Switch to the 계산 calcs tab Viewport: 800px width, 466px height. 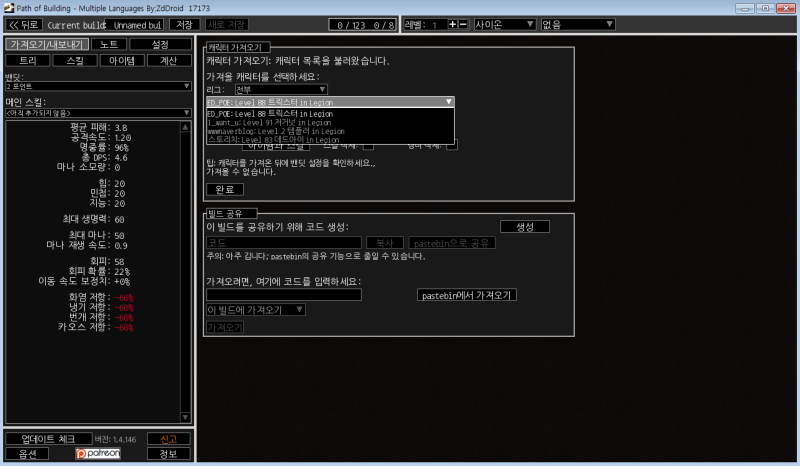(x=169, y=61)
